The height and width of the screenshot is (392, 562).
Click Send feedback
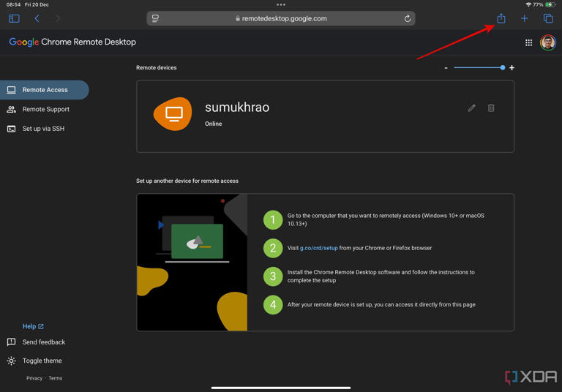(44, 342)
